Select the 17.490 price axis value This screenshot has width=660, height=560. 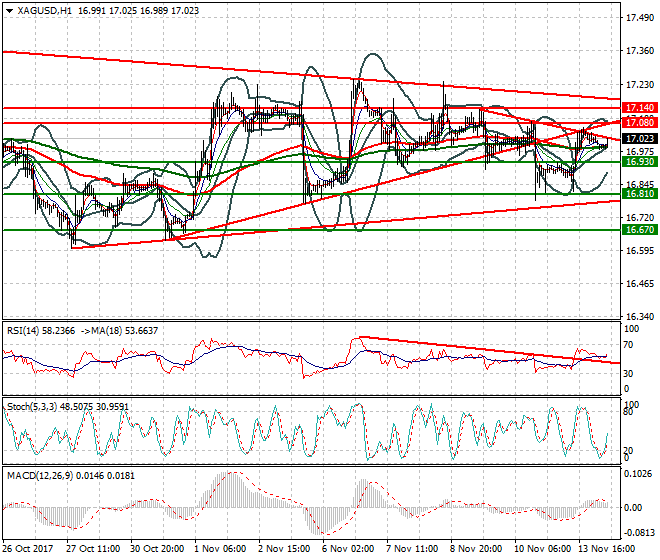coord(640,18)
